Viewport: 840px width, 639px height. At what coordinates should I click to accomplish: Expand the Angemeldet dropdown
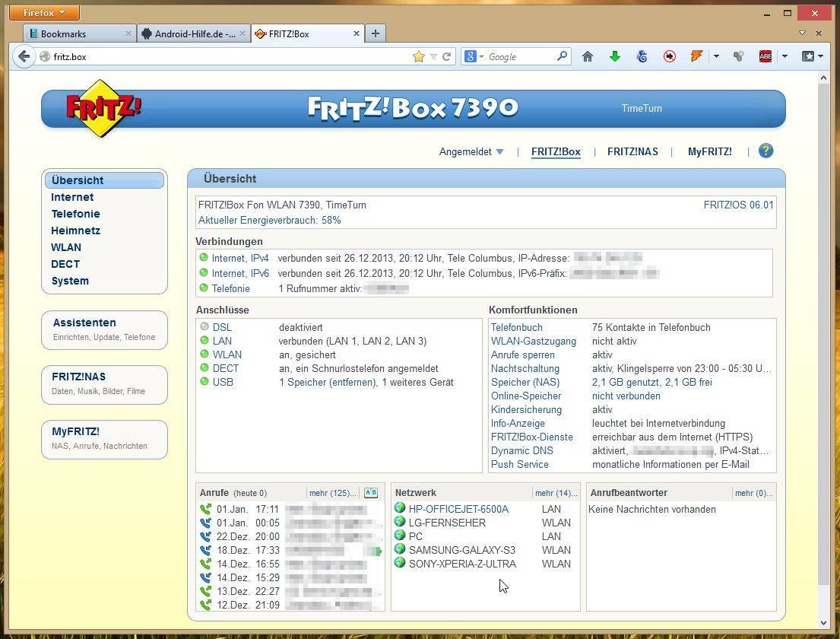click(471, 151)
